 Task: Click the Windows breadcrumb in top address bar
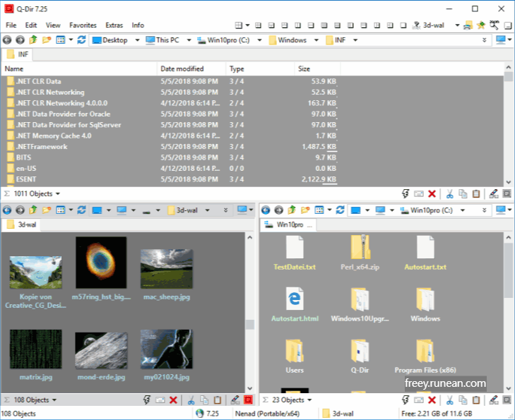point(288,40)
